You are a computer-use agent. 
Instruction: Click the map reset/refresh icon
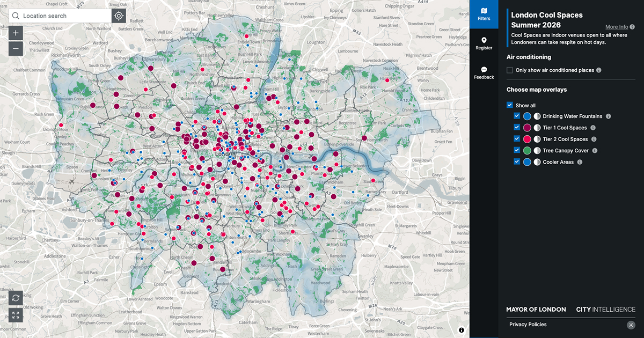click(16, 298)
